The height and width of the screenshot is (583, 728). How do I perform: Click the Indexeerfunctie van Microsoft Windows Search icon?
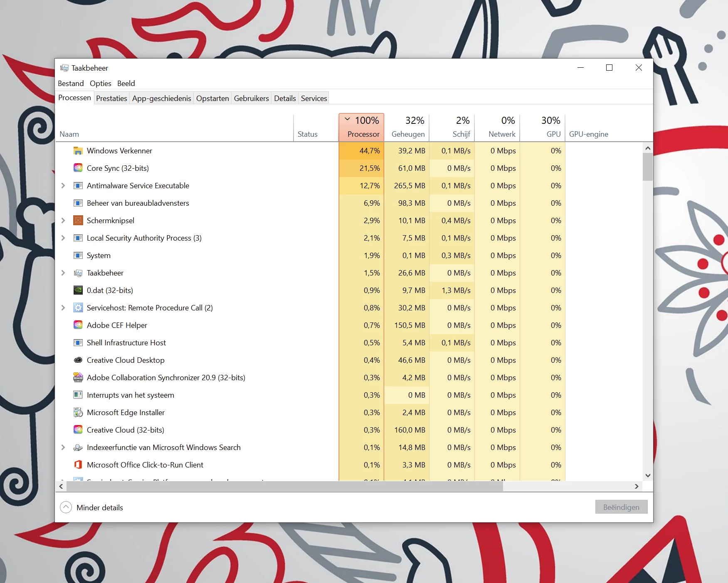coord(78,448)
